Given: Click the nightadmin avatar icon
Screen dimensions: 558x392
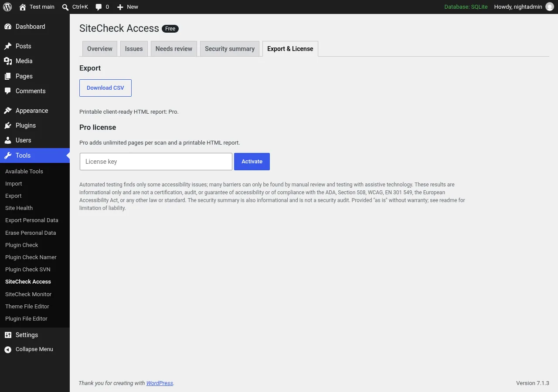Looking at the screenshot, I should click(x=550, y=7).
